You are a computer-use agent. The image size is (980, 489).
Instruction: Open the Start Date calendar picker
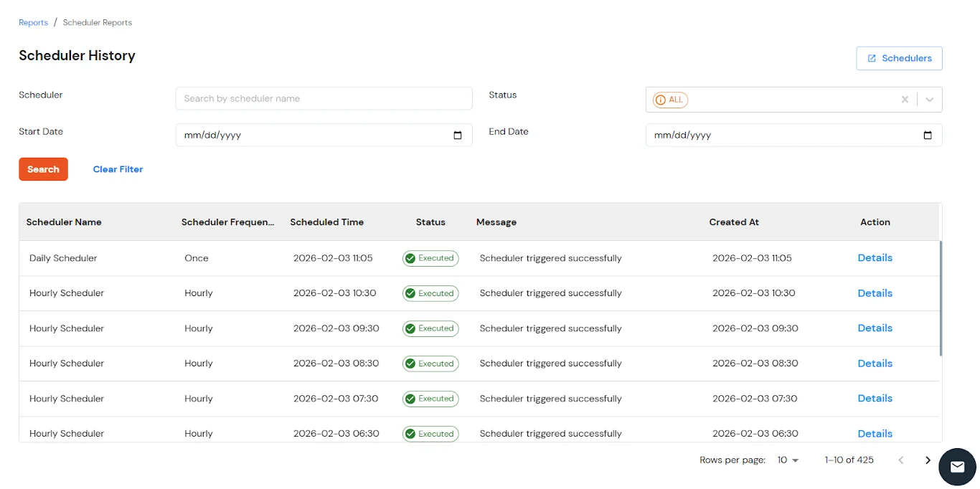[458, 135]
